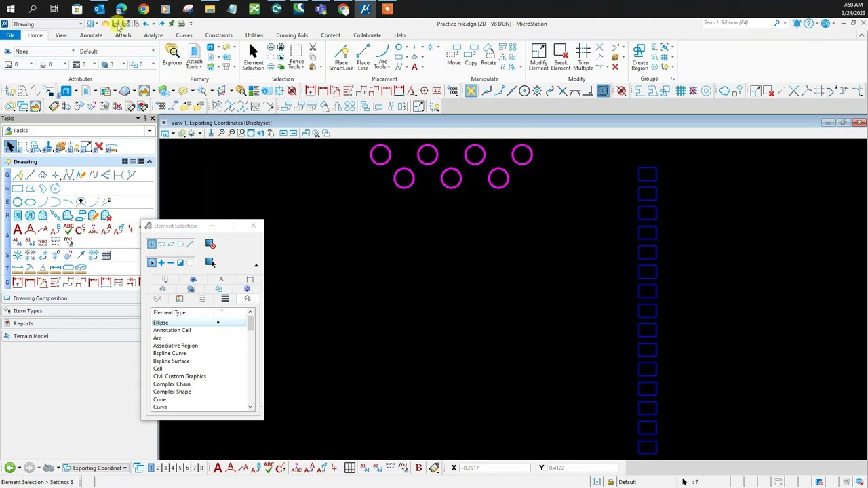Open the Default template dropdown
868x488 pixels.
(117, 52)
